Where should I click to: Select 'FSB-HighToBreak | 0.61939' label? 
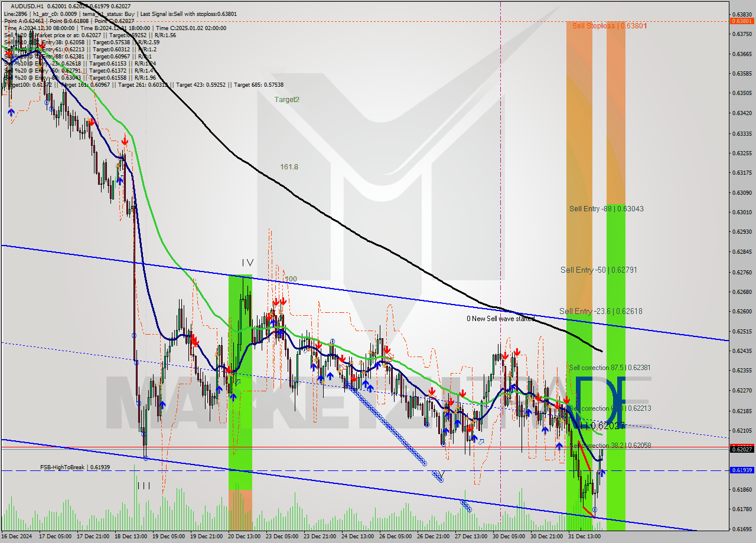pos(75,467)
